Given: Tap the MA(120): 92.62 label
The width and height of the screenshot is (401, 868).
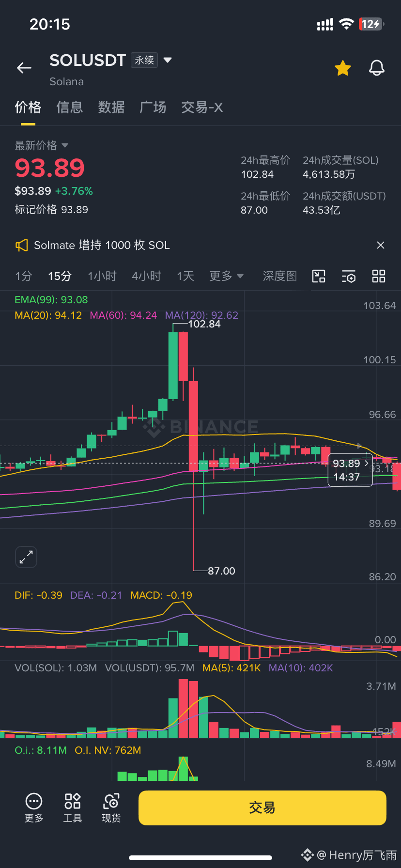Looking at the screenshot, I should pos(201,315).
